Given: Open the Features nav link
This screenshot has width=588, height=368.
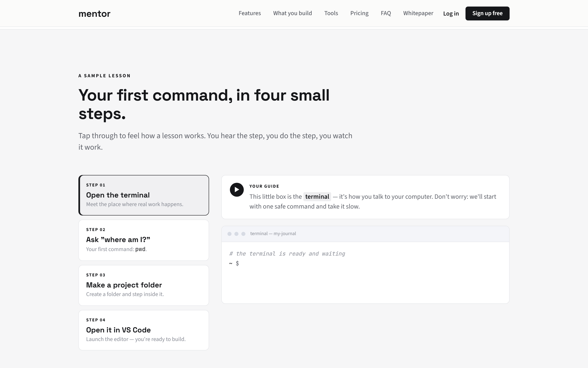Looking at the screenshot, I should (249, 13).
